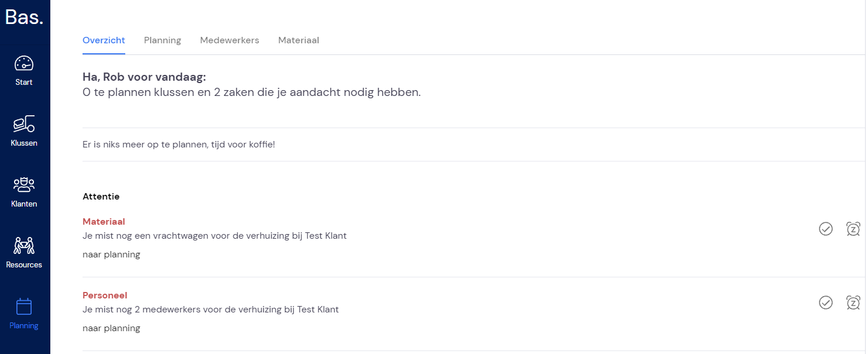Follow 'naar planning' link under Personeel alert

coord(111,328)
